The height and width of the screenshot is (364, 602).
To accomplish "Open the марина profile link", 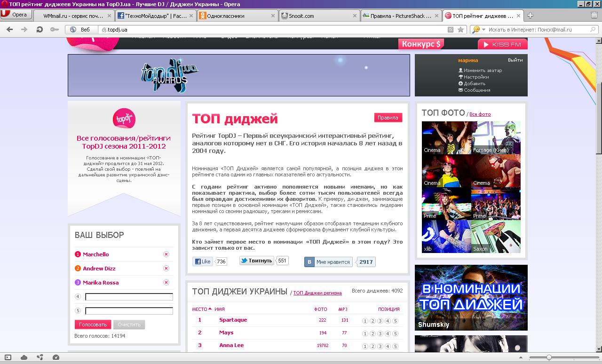I will click(468, 60).
